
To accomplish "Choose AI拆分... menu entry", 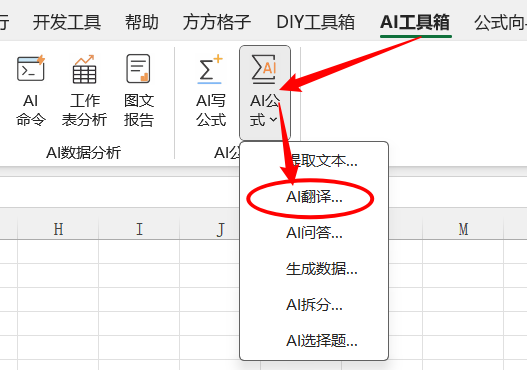I will point(314,305).
